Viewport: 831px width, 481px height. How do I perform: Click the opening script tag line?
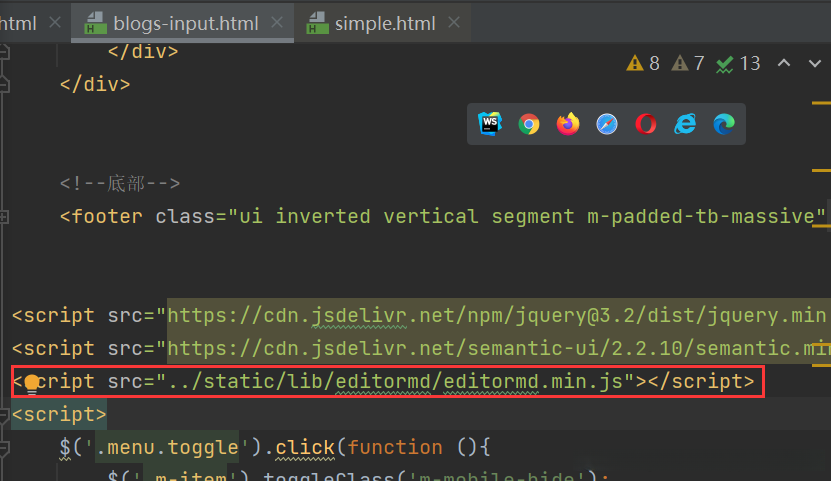pyautogui.click(x=59, y=415)
